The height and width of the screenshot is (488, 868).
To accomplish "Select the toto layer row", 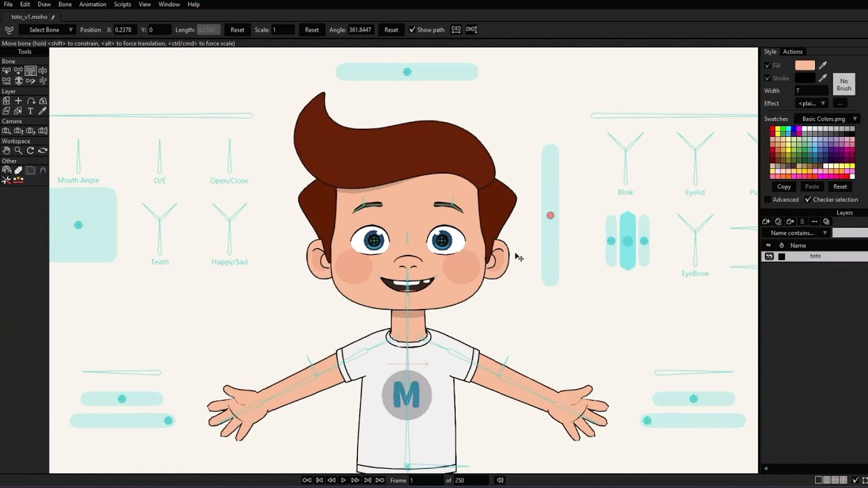I will click(815, 256).
